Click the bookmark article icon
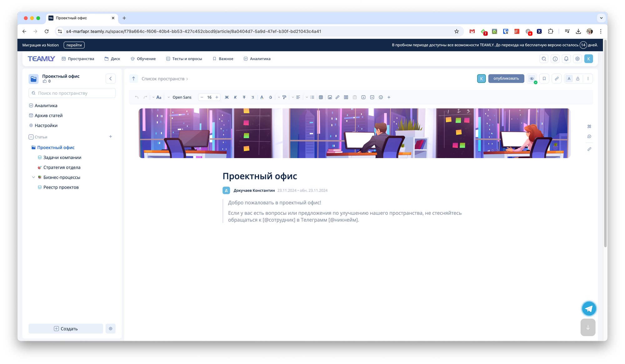Screen dimensions: 625x364 coord(544,79)
